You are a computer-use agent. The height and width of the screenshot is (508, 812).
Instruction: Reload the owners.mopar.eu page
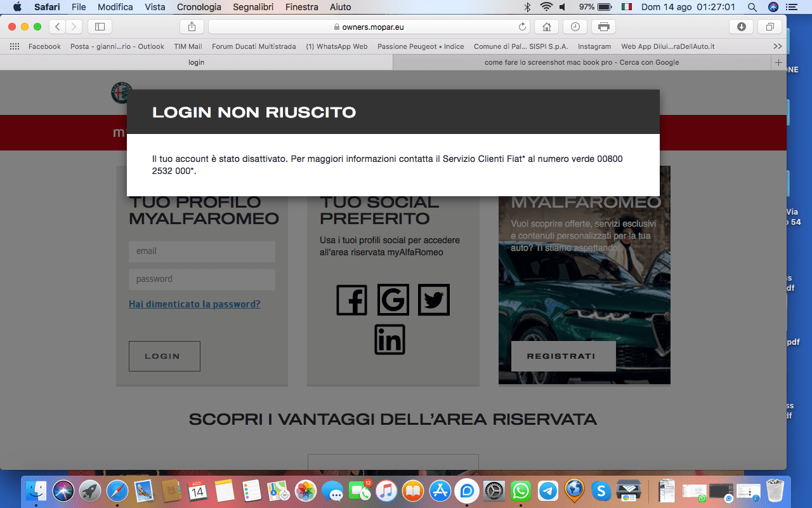pyautogui.click(x=523, y=27)
